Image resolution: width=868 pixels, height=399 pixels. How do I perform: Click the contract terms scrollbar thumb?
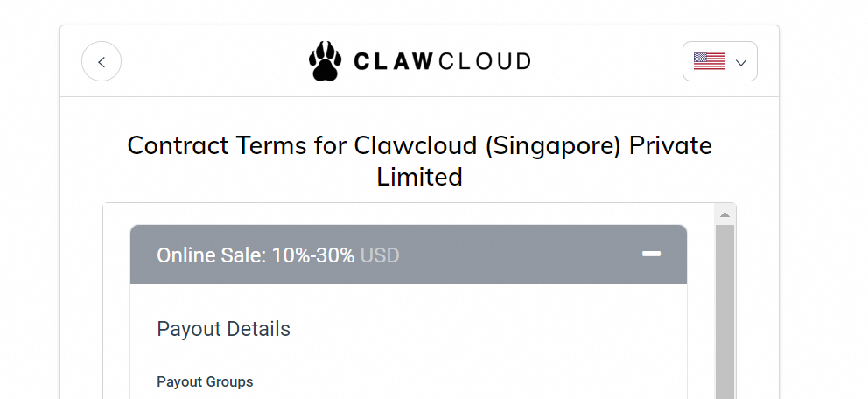tap(724, 315)
